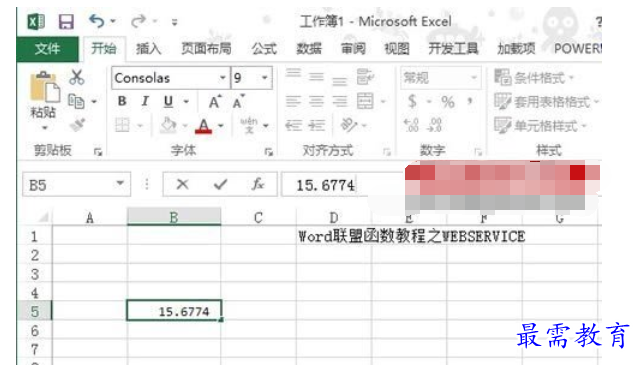Increase indent

click(316, 125)
